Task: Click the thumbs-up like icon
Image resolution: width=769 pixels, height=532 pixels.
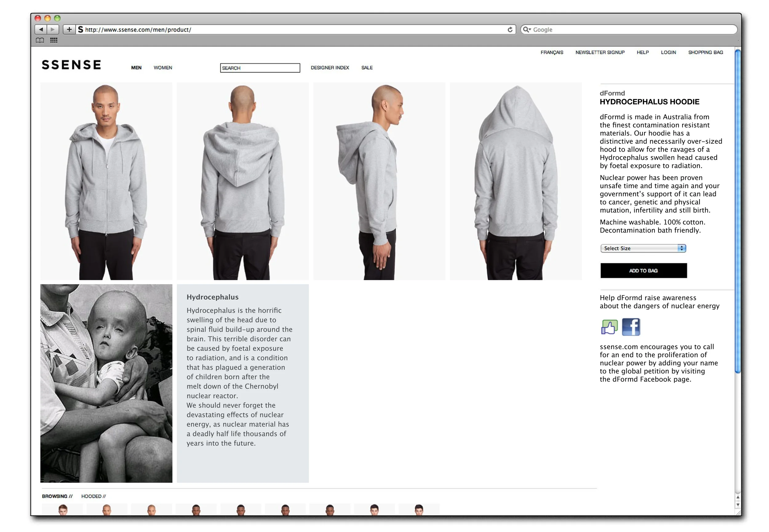Action: point(609,327)
